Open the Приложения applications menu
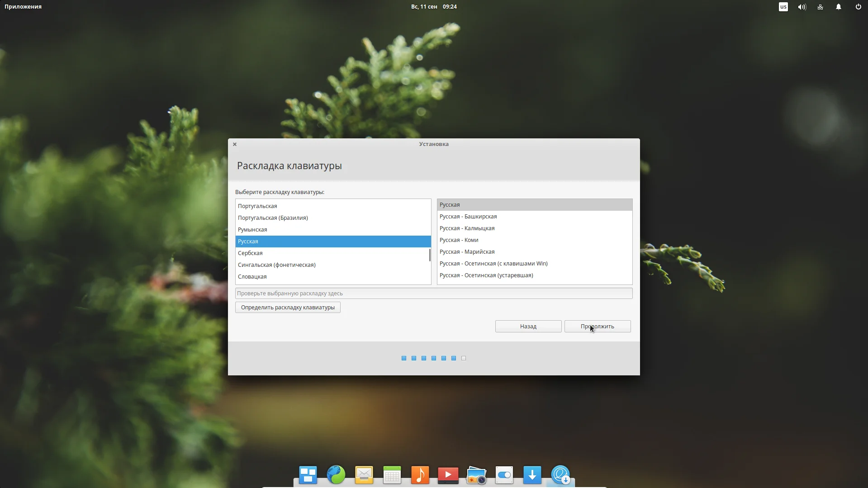868x488 pixels. coord(23,7)
